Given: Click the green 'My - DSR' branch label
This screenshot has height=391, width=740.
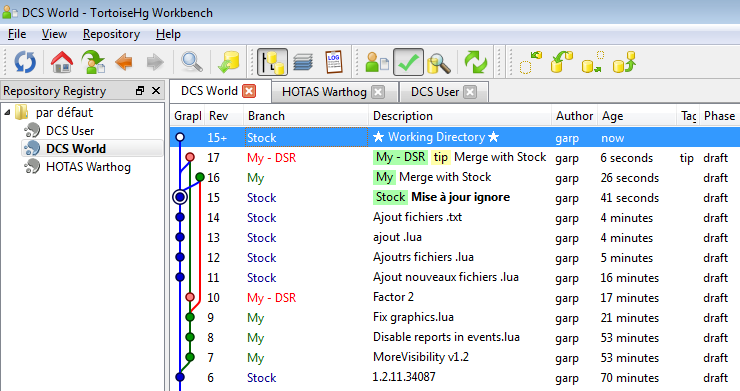Looking at the screenshot, I should coord(400,157).
